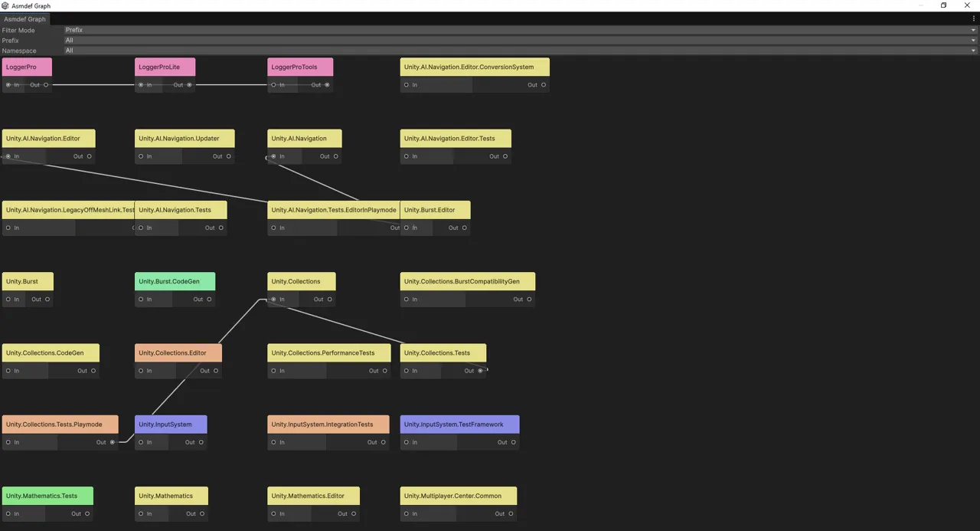Click Unity.InputSystem node's Out port
This screenshot has width=980, height=531.
point(201,442)
